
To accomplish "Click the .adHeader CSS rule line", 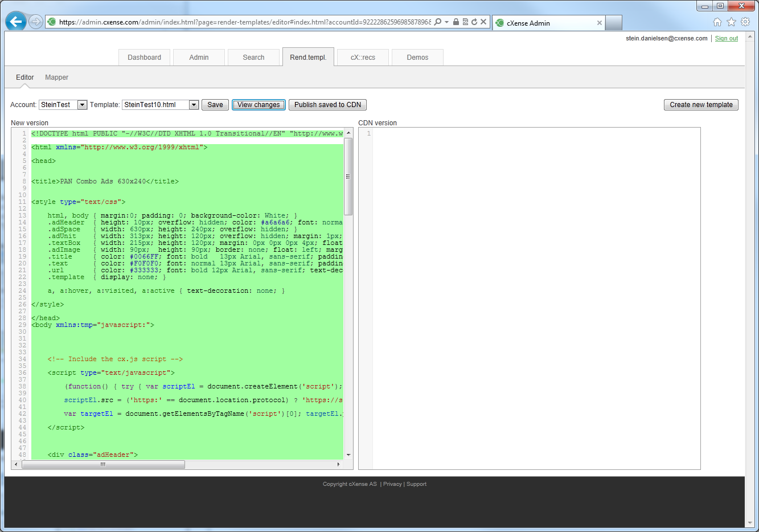I will pos(195,222).
